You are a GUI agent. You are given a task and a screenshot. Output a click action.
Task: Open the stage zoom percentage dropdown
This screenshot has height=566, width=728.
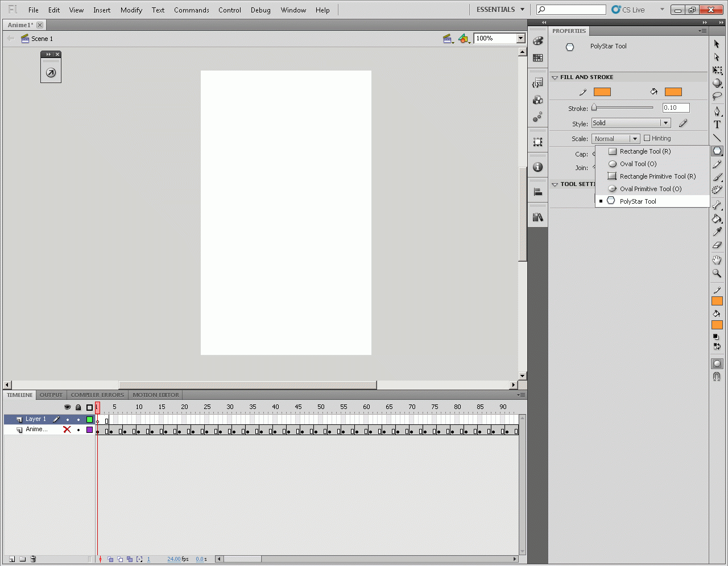coord(520,38)
